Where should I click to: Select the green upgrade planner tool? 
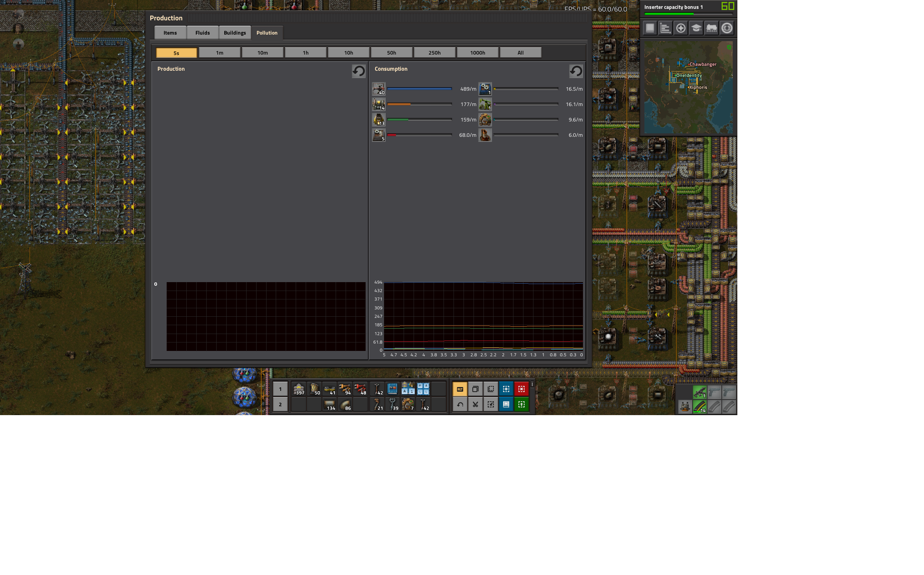pos(521,404)
